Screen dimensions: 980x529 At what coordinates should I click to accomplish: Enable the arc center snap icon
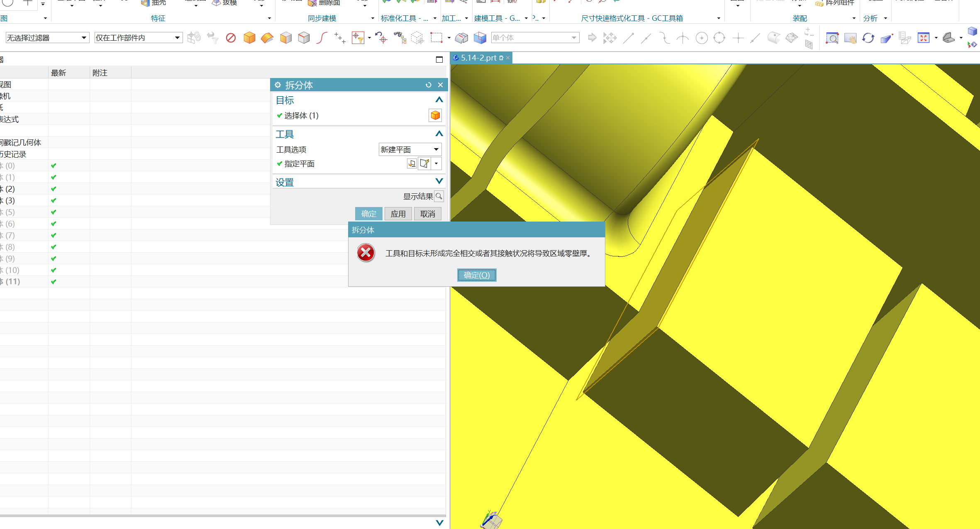point(701,38)
